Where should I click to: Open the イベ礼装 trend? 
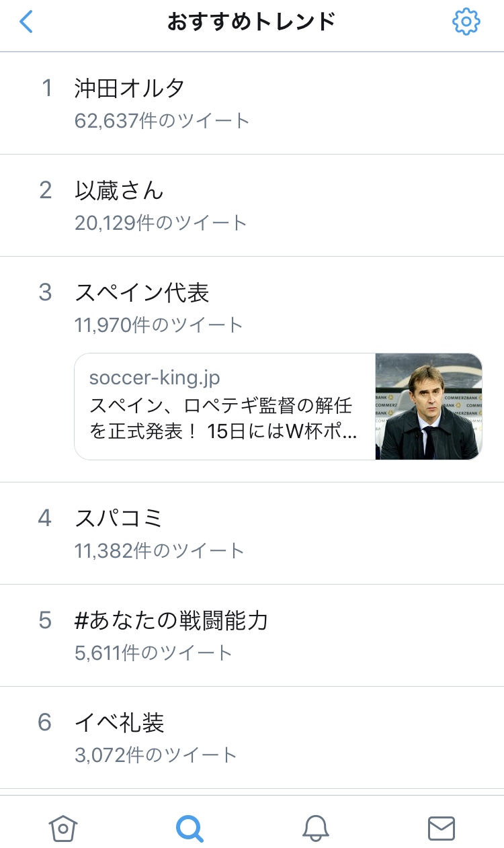[120, 723]
